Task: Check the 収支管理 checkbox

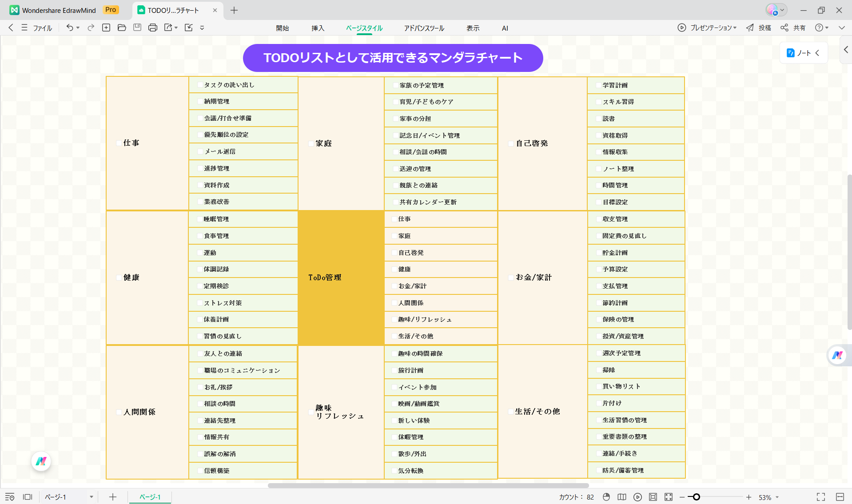Action: pos(599,218)
